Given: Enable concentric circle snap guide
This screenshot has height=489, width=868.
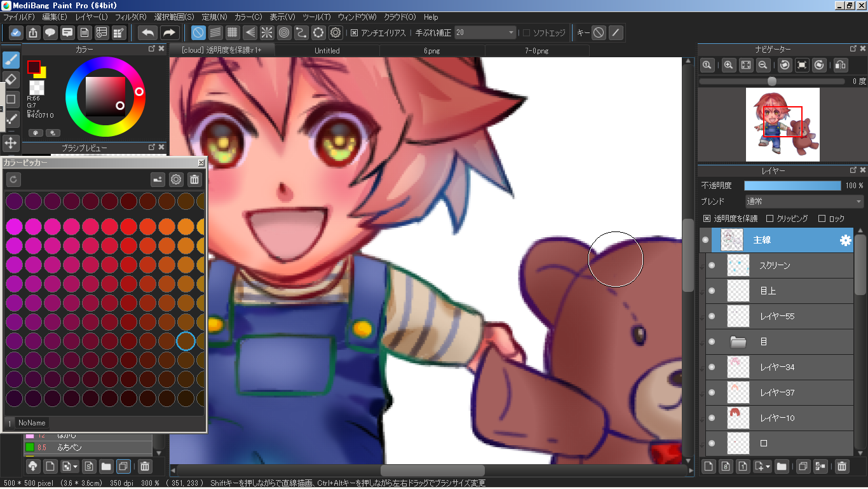Looking at the screenshot, I should [284, 32].
